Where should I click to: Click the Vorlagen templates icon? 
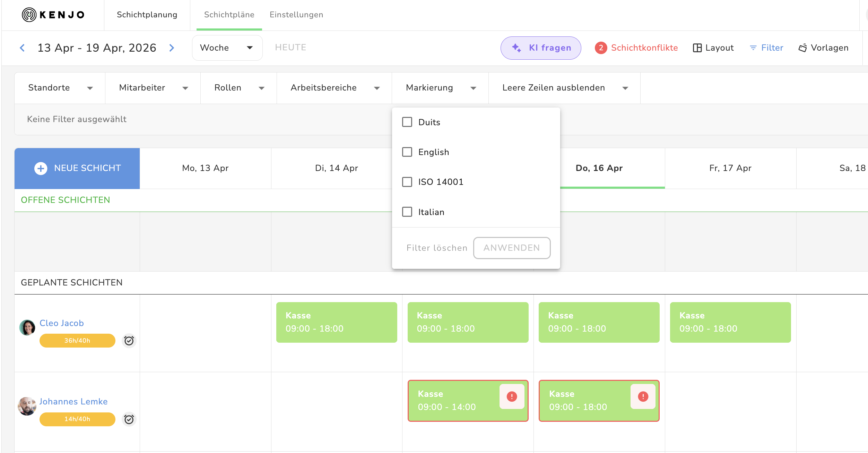coord(802,48)
